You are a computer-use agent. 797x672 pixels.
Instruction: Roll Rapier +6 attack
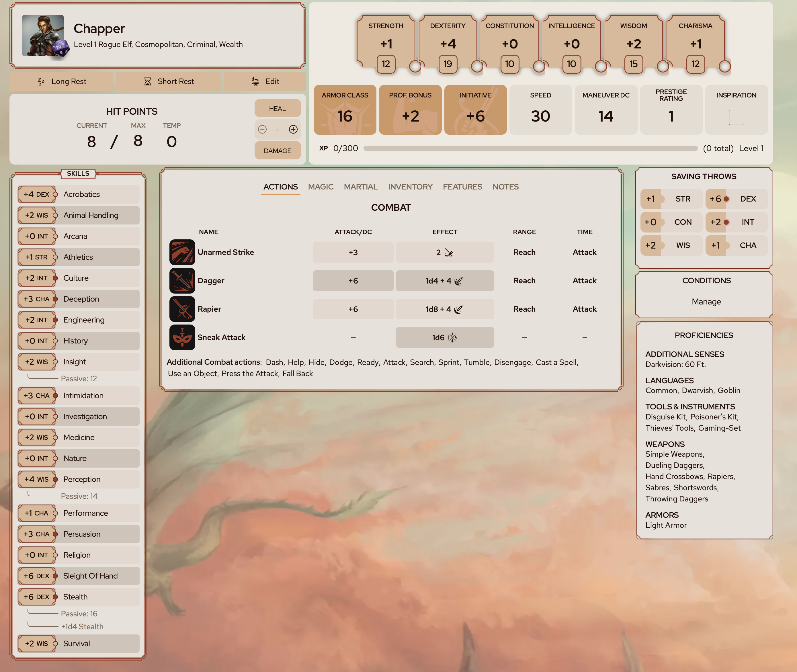[353, 309]
